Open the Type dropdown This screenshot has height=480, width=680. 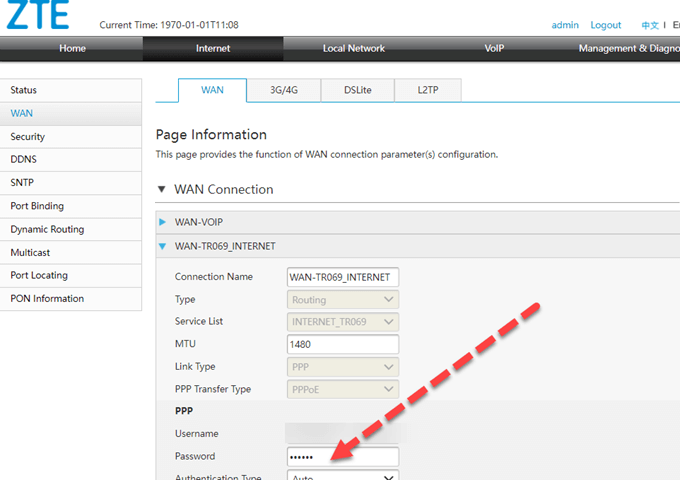click(x=343, y=299)
